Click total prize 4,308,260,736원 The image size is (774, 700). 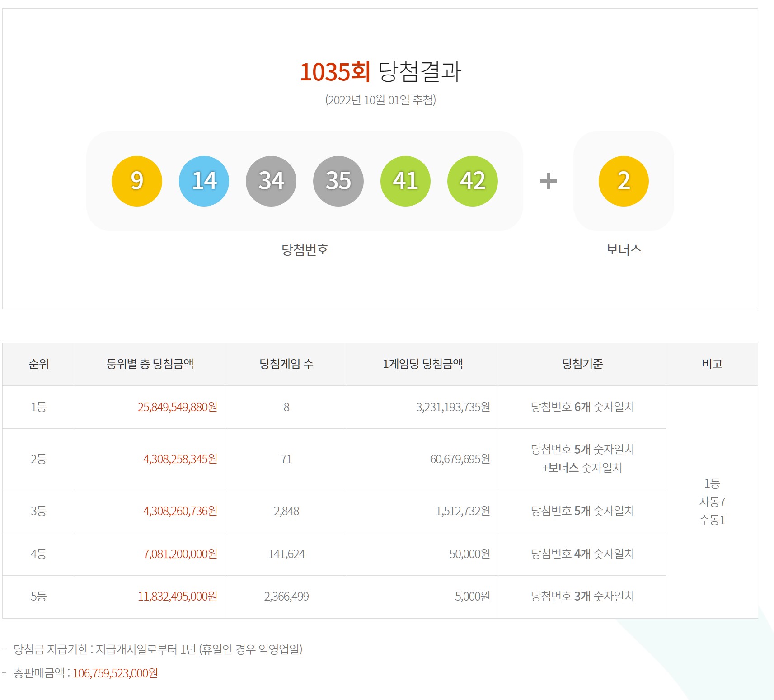coord(180,511)
